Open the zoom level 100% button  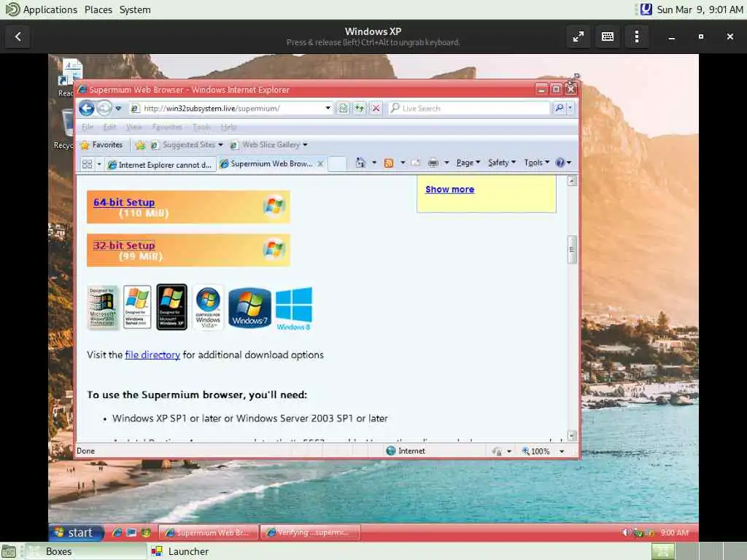point(536,451)
